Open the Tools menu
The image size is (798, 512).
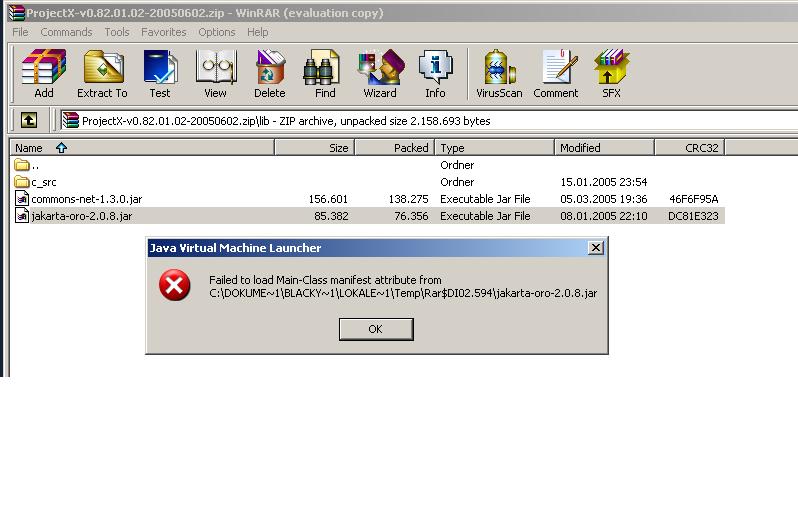tap(117, 32)
